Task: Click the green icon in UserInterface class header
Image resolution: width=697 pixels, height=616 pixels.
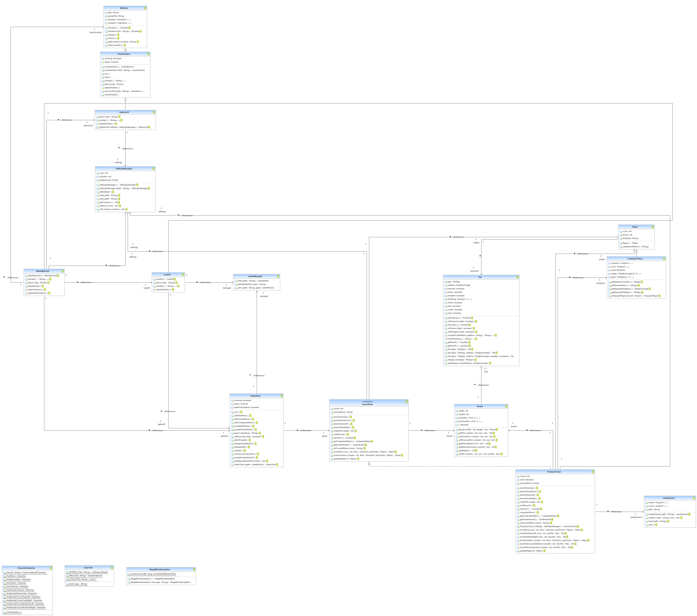Action: [x=148, y=54]
